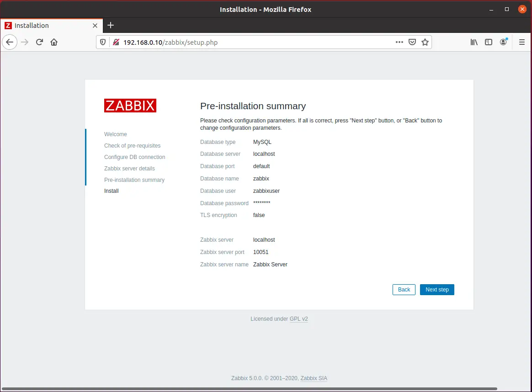Open a new tab with plus
The image size is (532, 392).
pos(111,25)
